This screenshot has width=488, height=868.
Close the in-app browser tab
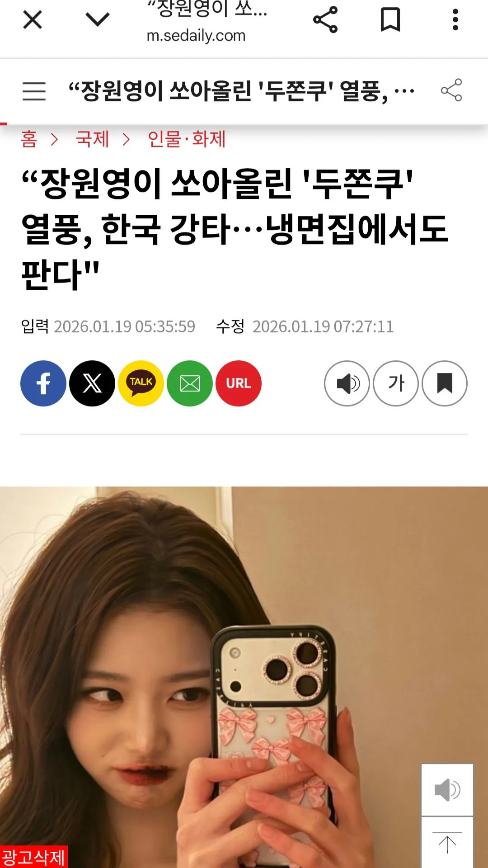33,20
